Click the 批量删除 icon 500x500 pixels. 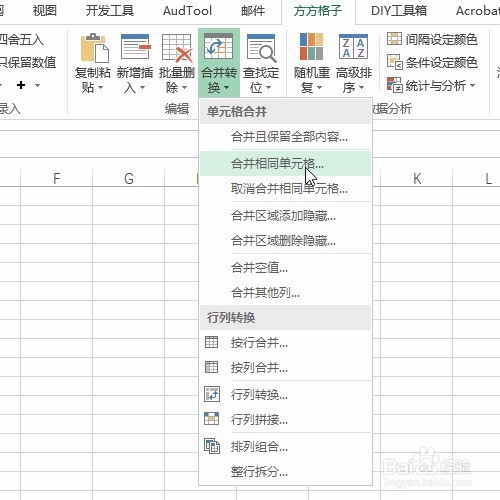point(177,48)
